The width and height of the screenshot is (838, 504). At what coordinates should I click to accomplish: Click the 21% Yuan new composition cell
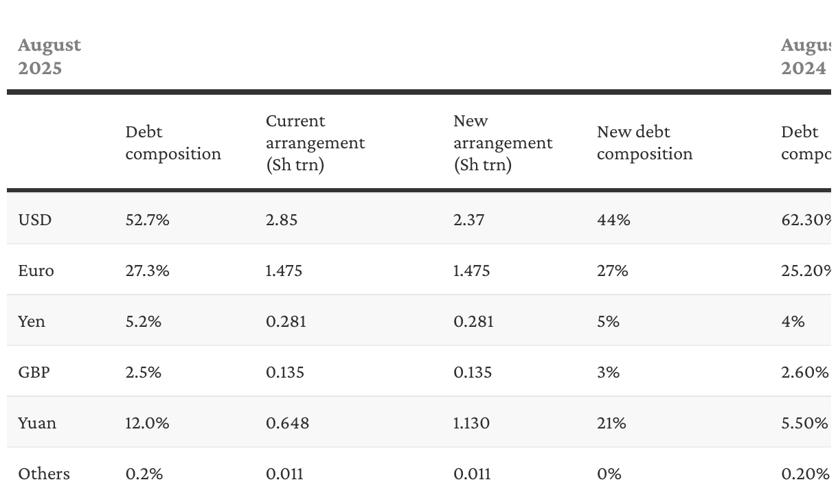tap(611, 423)
